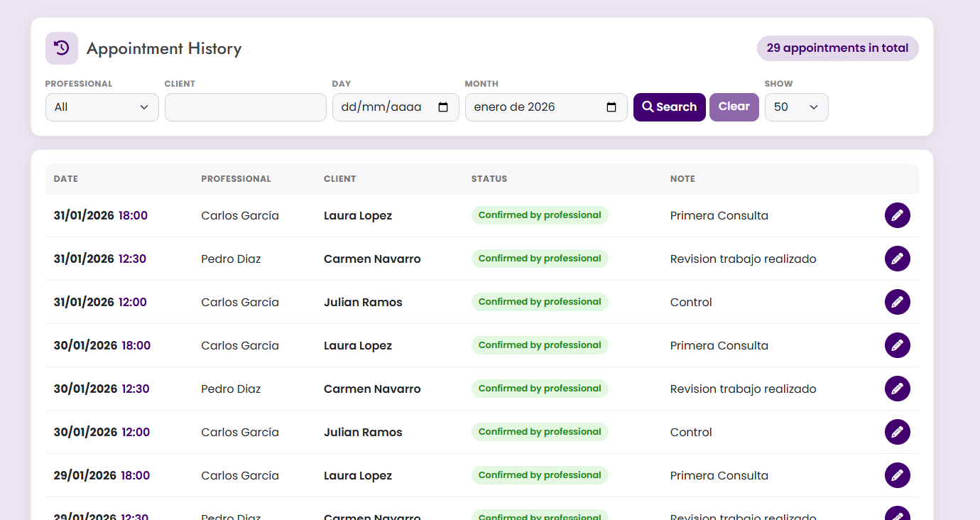
Task: Edit the 31/01/2026 12:00 Julian Ramos appointment
Action: [898, 302]
